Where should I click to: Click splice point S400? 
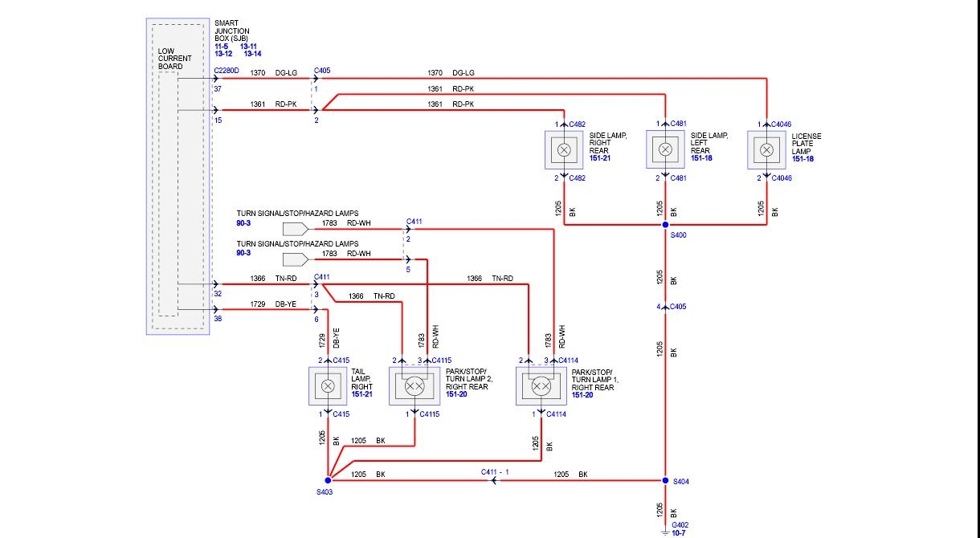(664, 225)
